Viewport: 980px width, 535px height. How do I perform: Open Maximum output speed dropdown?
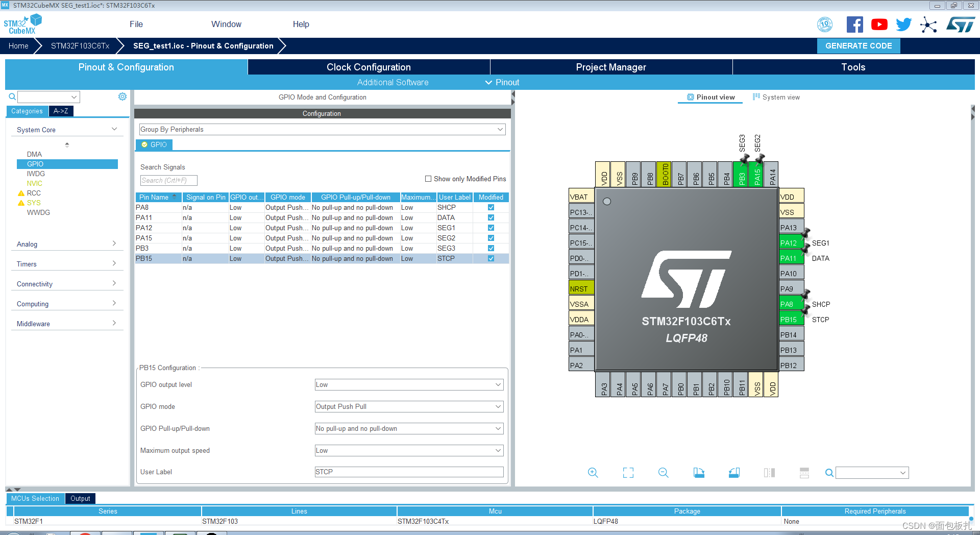click(x=409, y=450)
